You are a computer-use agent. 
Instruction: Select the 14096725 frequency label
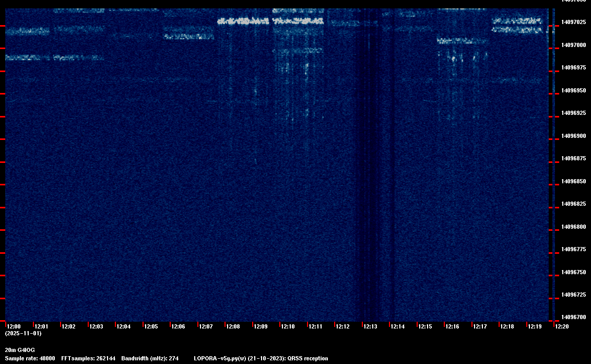574,295
